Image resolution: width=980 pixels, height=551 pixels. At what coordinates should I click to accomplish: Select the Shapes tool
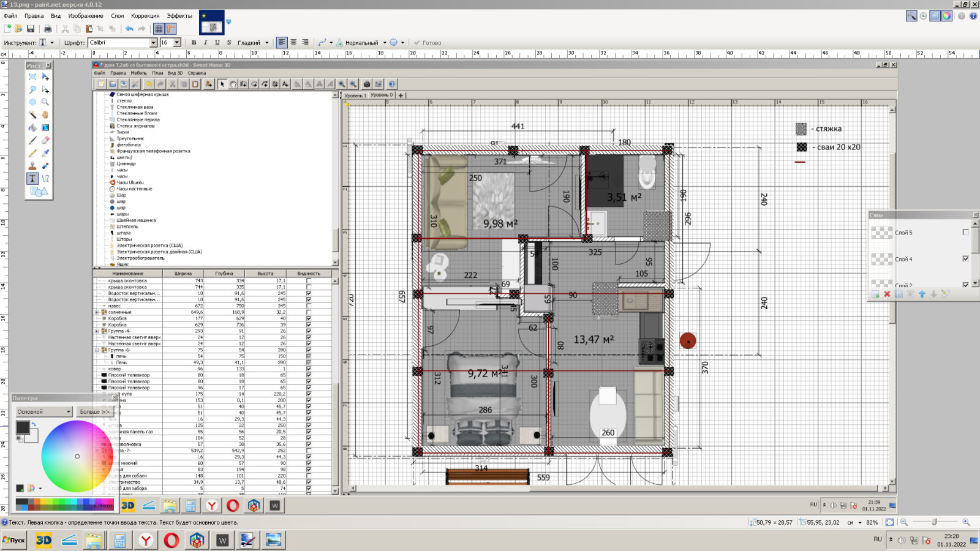click(x=39, y=192)
